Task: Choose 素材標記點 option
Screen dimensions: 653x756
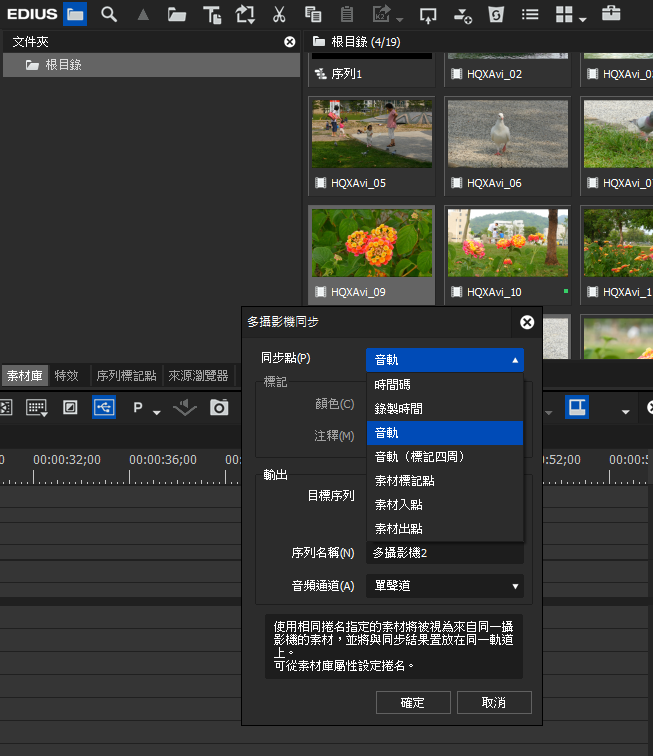Action: pos(445,481)
